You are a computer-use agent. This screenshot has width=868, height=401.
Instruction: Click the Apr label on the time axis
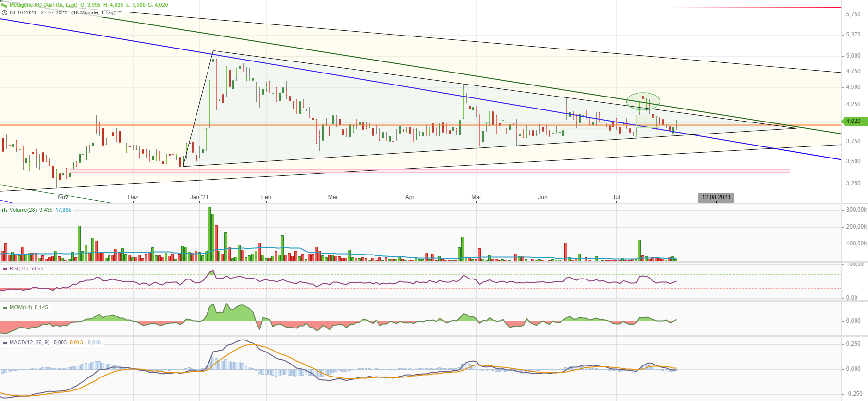(410, 197)
